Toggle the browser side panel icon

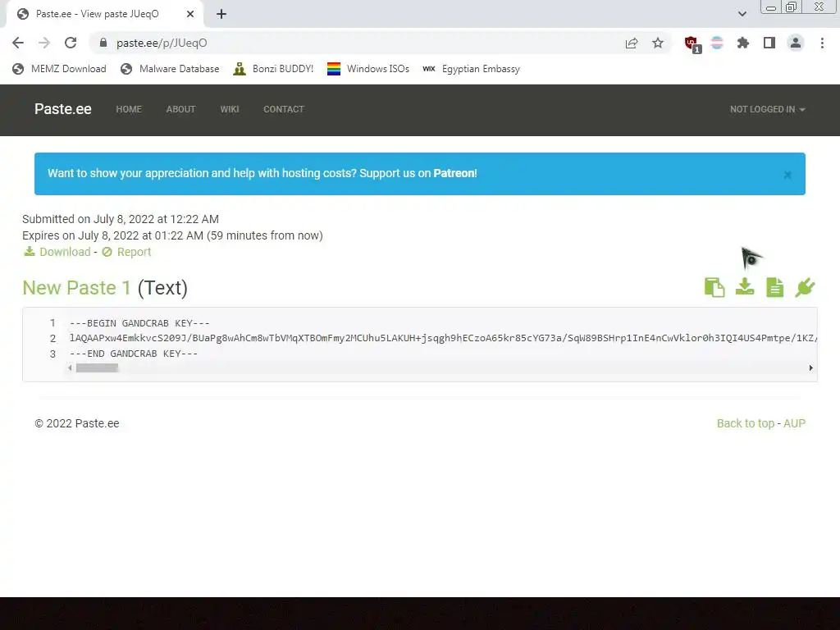point(769,43)
